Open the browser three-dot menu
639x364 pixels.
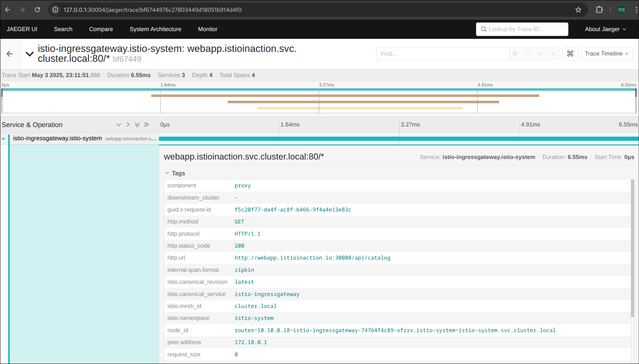coord(636,10)
